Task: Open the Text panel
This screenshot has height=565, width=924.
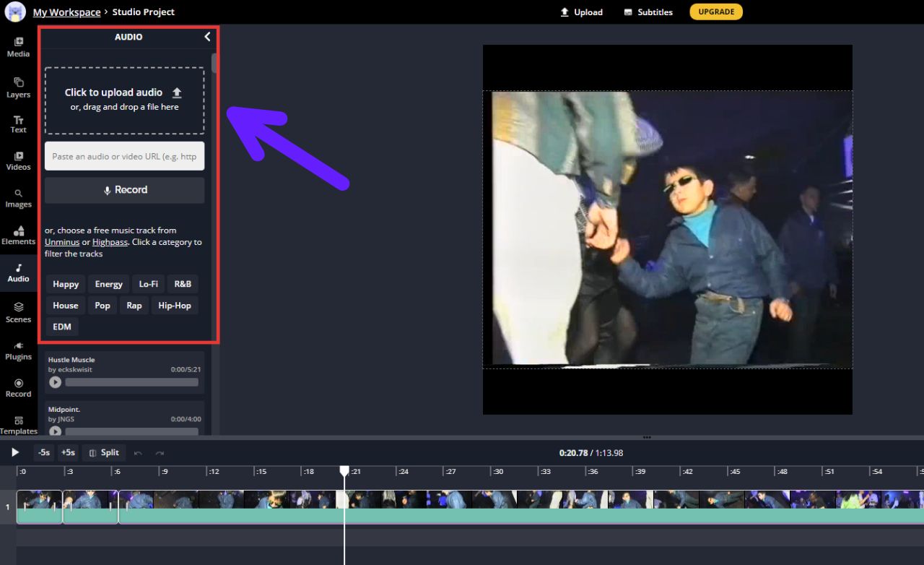Action: click(18, 123)
